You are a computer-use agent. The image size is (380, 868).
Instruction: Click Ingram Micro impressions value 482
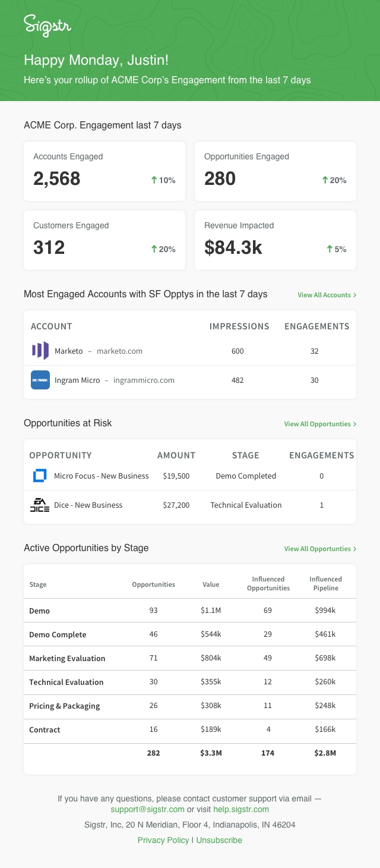point(237,380)
